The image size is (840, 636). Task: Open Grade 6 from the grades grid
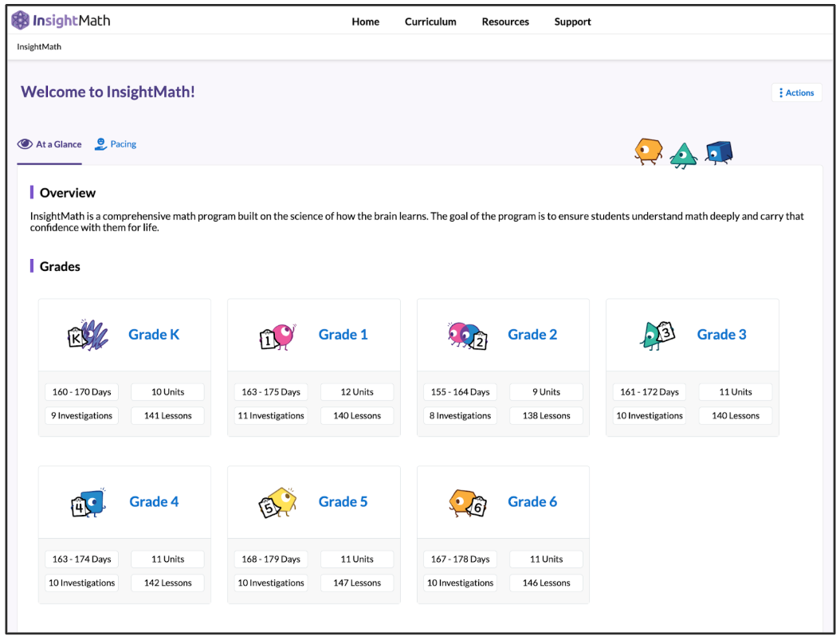532,501
